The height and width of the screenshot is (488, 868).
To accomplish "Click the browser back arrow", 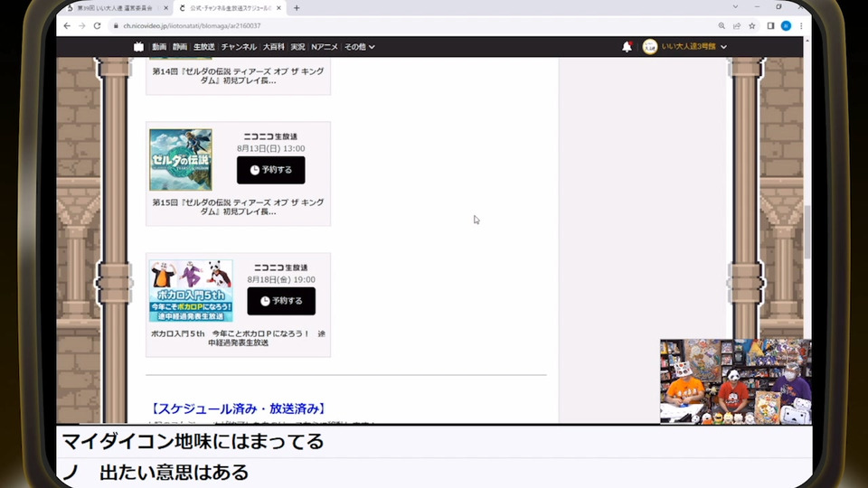I will tap(67, 26).
